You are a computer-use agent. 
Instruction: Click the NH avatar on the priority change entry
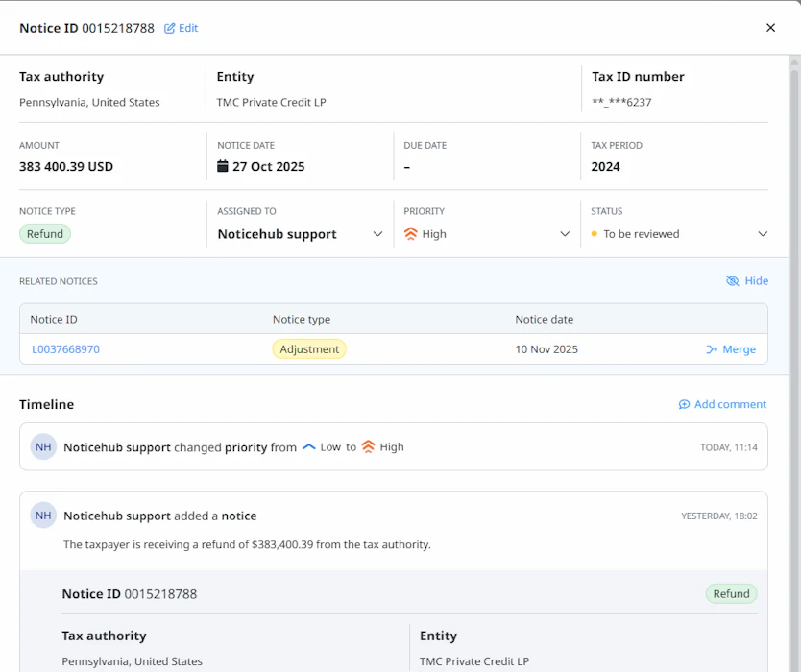43,447
